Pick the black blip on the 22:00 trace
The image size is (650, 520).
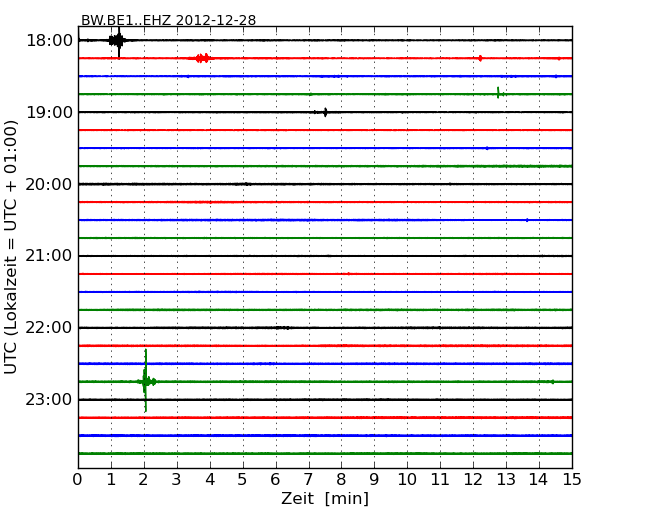[x=283, y=328]
